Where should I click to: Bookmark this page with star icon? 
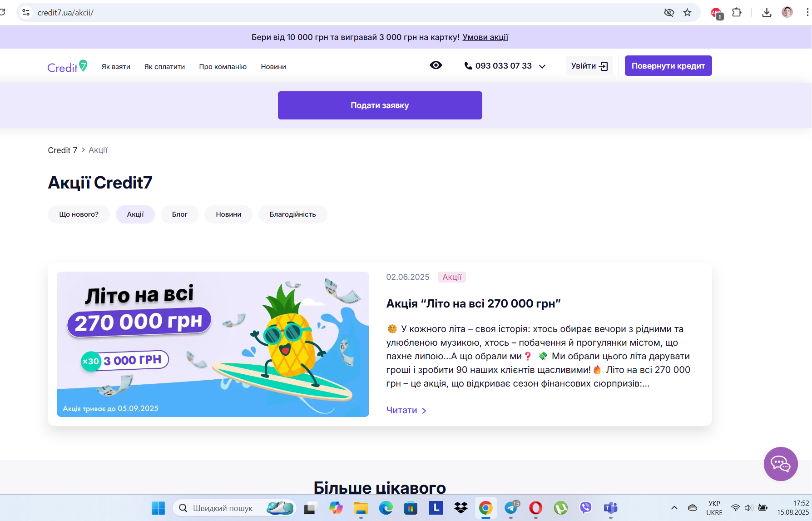687,13
